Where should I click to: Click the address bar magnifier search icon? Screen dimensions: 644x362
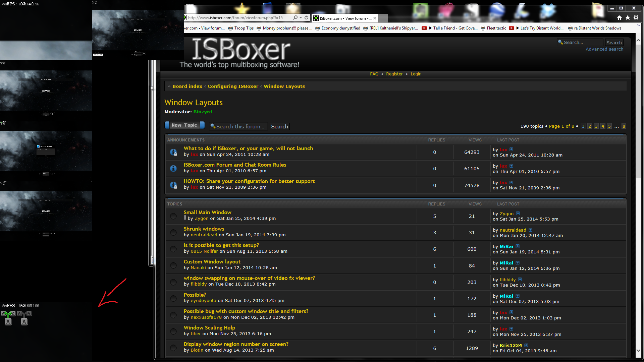point(295,18)
